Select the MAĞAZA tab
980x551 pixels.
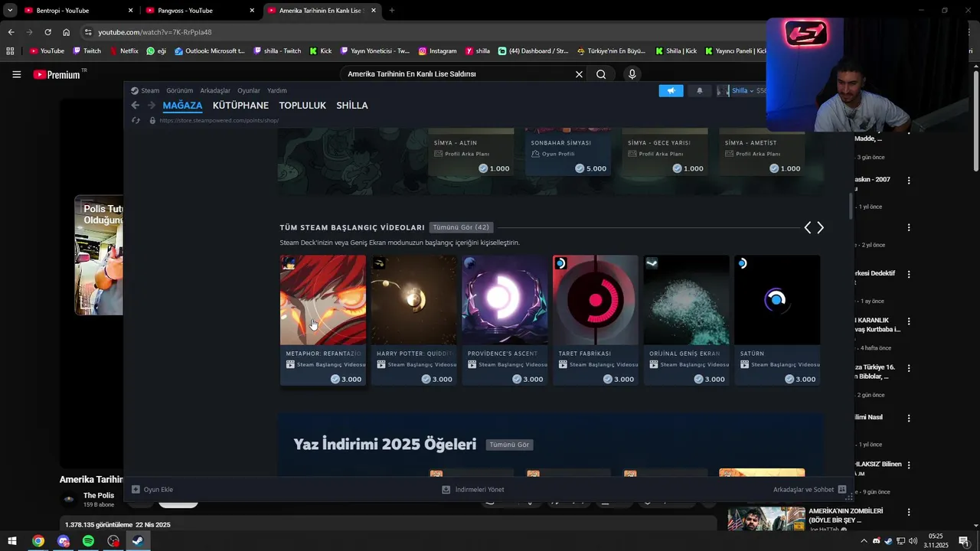point(182,106)
